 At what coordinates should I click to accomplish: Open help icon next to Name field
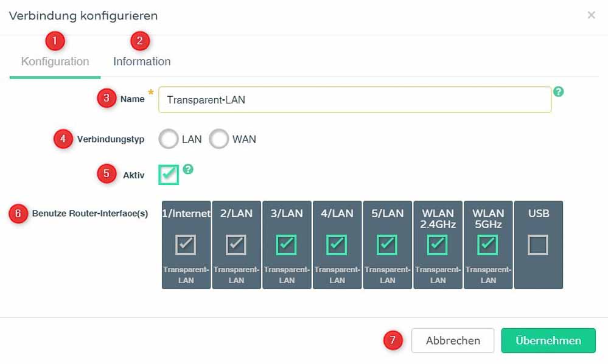(558, 92)
